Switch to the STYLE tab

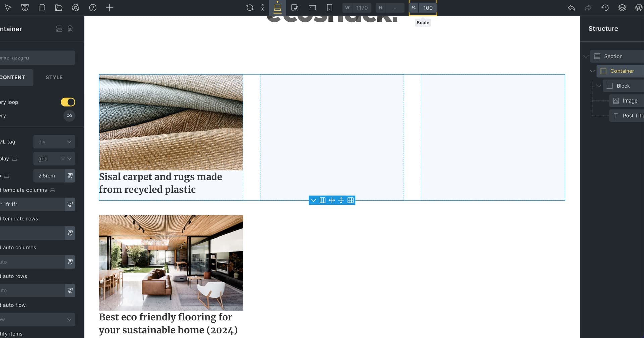pos(54,77)
